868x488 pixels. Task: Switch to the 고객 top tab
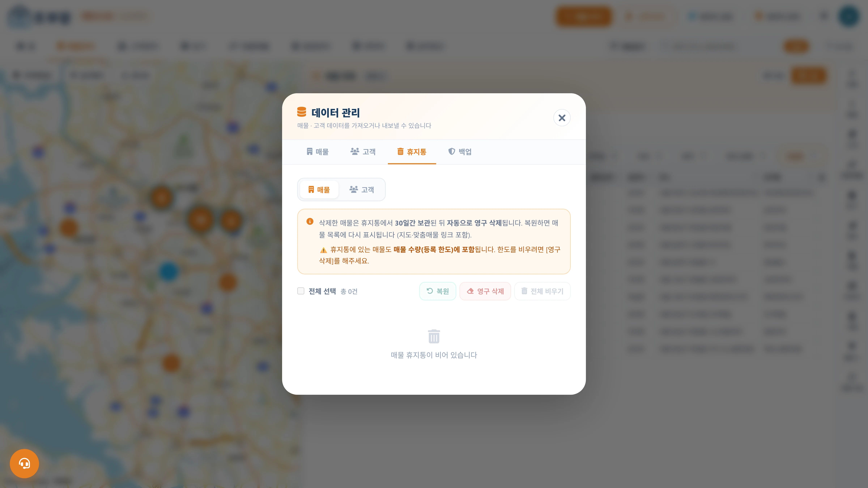(x=363, y=152)
